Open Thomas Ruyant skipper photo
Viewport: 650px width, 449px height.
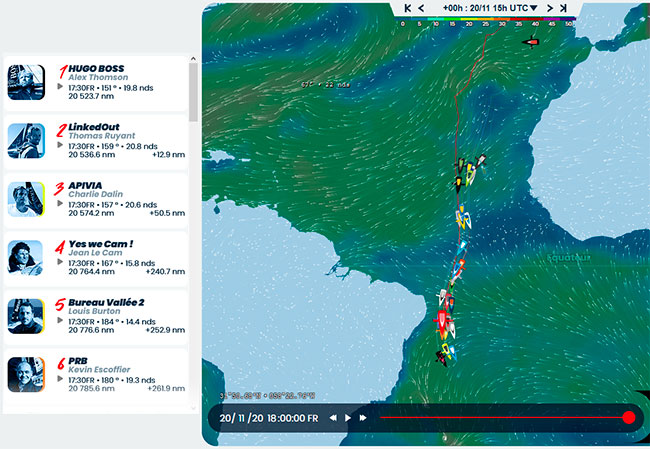(26, 141)
